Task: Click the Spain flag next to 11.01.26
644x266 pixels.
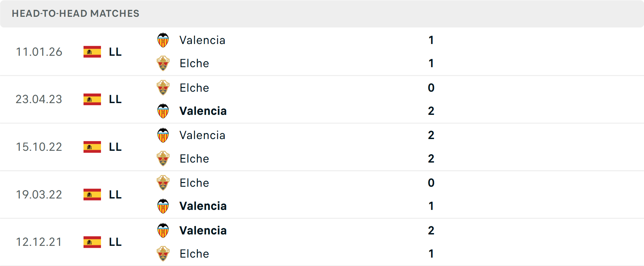Action: (92, 52)
